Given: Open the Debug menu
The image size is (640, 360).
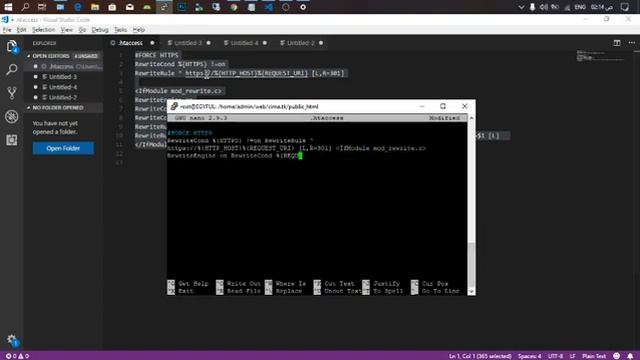Looking at the screenshot, I should click(x=100, y=30).
